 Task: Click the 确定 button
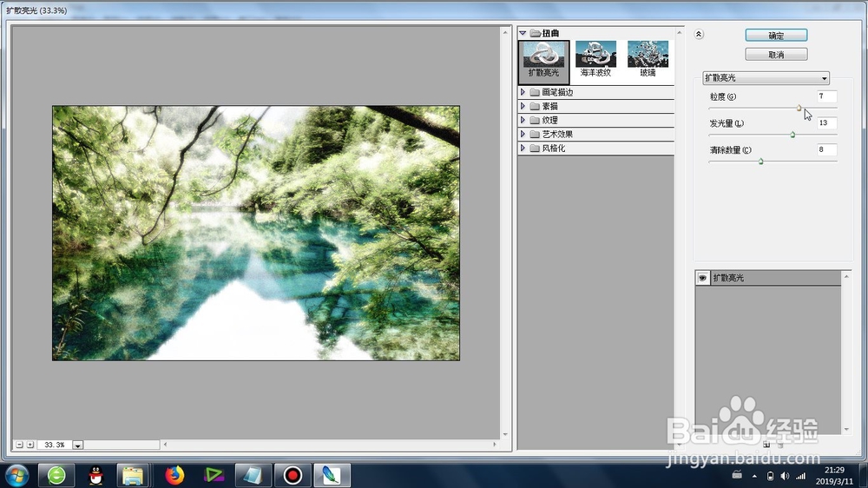pos(776,36)
